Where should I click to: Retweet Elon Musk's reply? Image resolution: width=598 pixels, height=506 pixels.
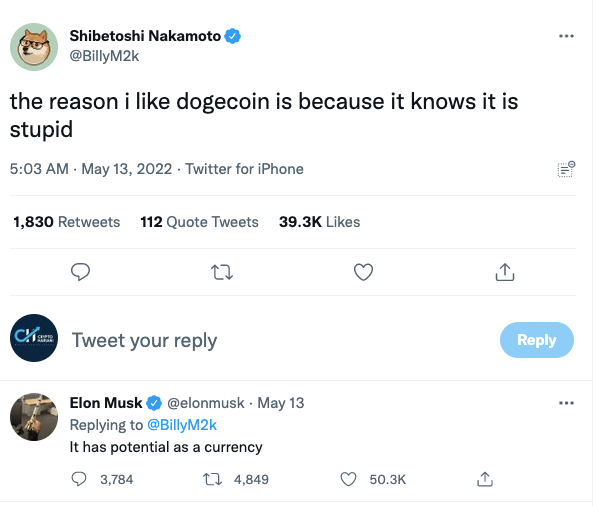tap(212, 479)
